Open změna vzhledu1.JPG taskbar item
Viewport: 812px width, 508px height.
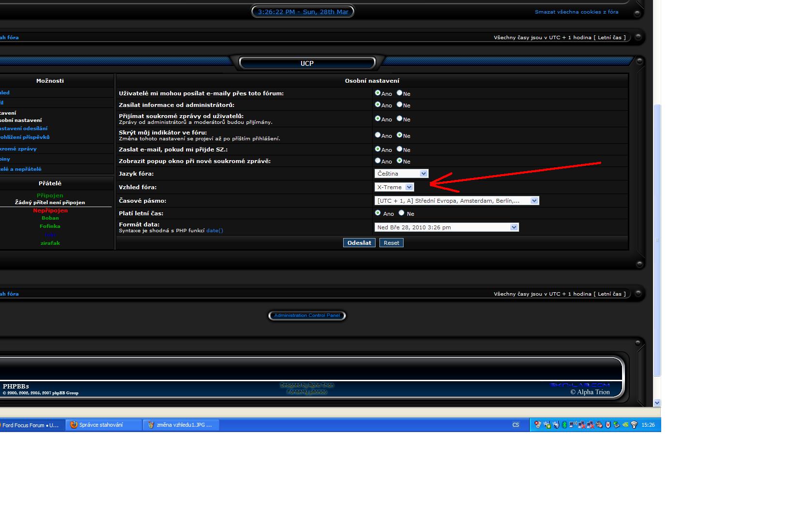pyautogui.click(x=181, y=425)
